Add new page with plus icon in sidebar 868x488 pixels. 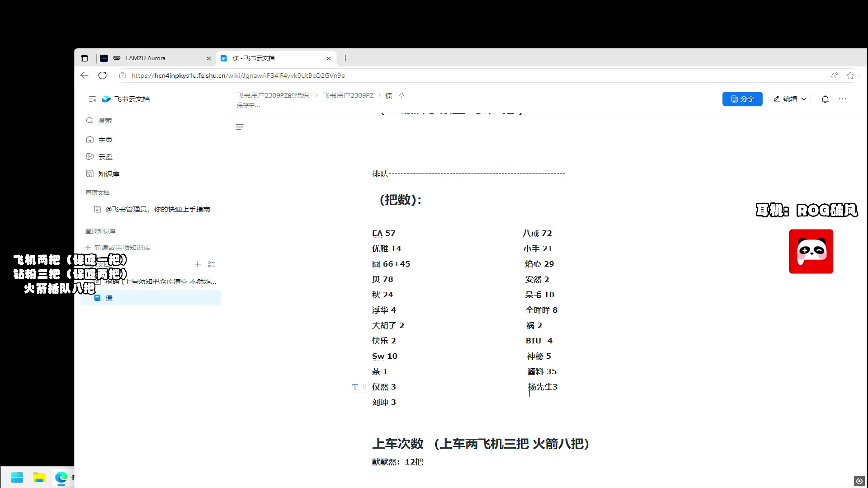pyautogui.click(x=198, y=264)
